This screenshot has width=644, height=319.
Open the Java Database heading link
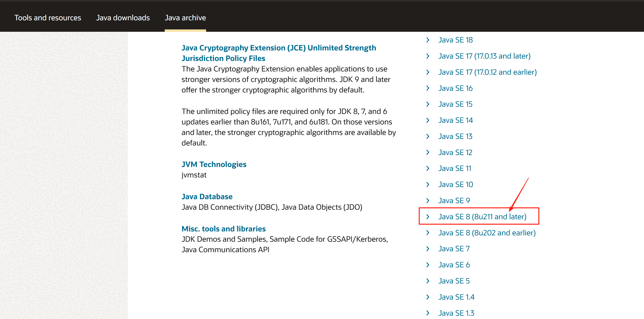(207, 197)
